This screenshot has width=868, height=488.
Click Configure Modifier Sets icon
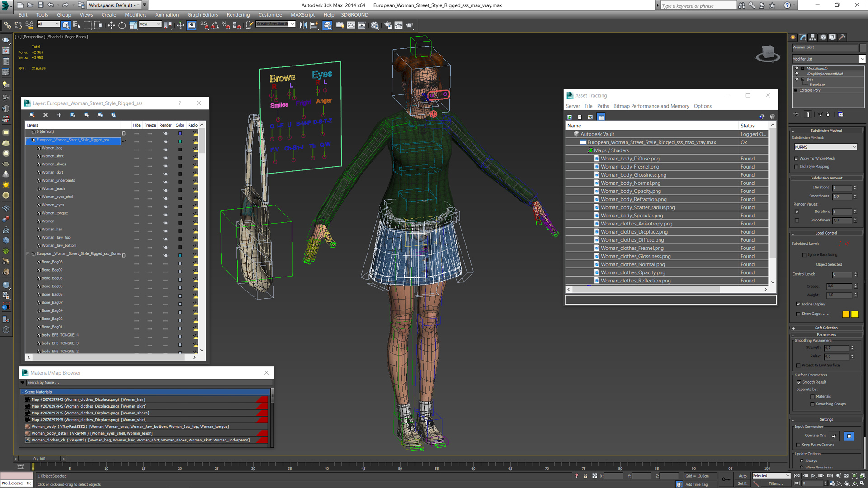click(840, 114)
